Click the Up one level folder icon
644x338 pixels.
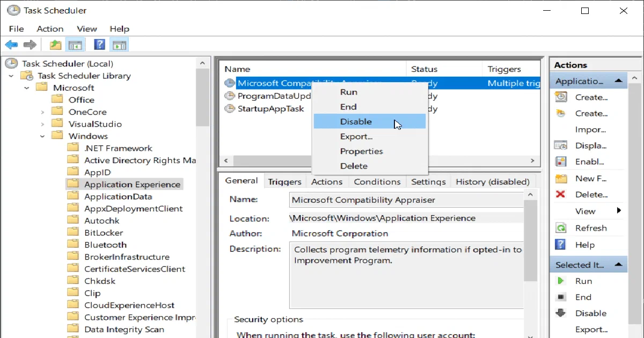click(55, 45)
